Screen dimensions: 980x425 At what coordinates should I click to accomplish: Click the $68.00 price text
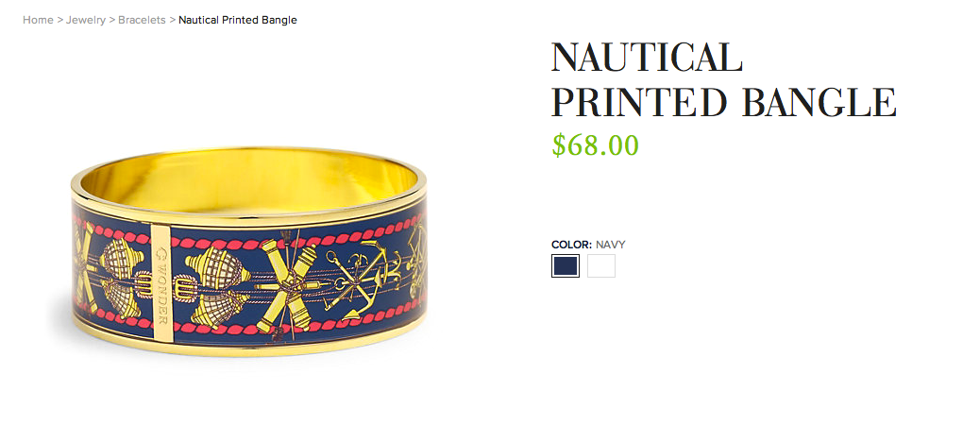[x=595, y=145]
